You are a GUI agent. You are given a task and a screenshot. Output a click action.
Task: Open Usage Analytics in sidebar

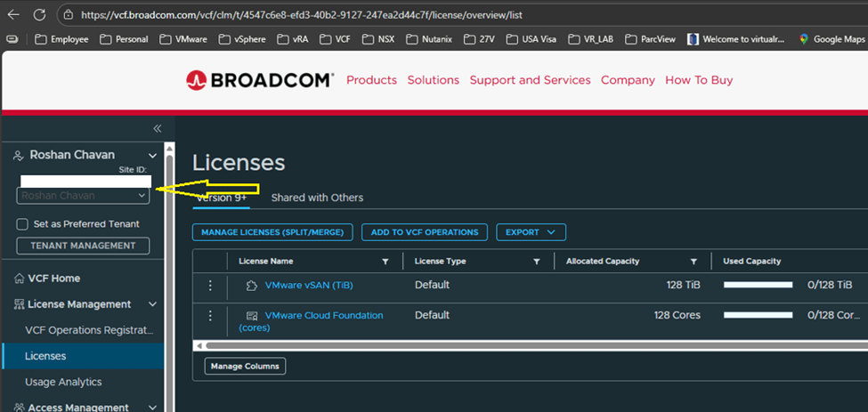[x=63, y=382]
